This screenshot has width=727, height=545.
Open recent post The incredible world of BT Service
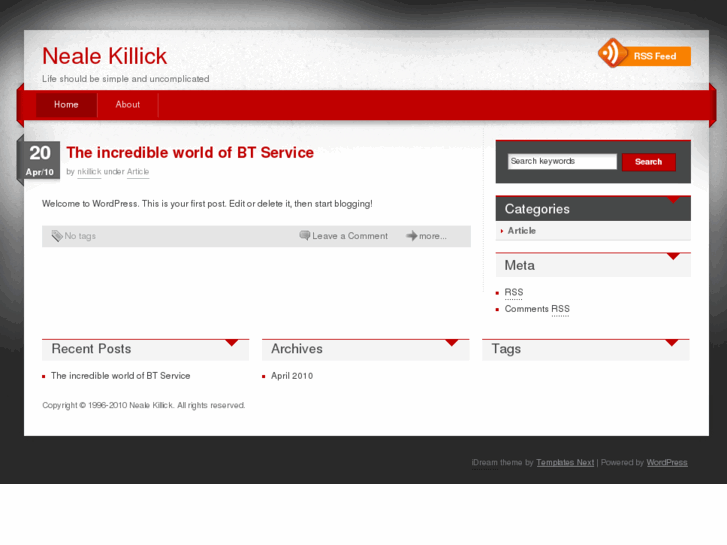click(121, 376)
